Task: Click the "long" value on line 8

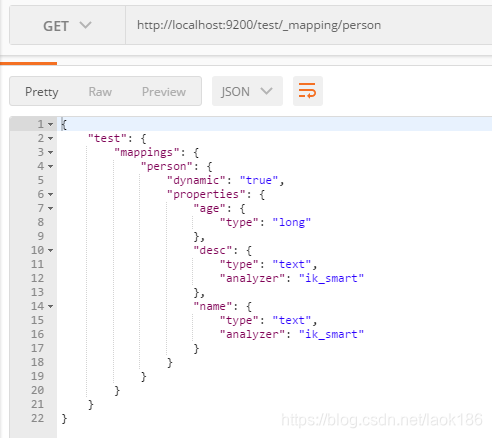Action: pyautogui.click(x=292, y=222)
